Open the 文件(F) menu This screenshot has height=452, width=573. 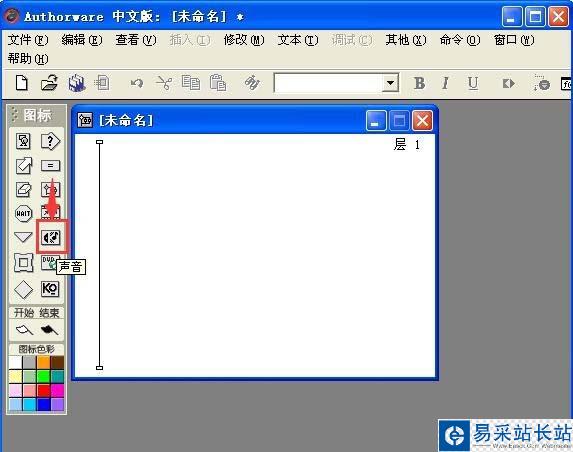click(x=28, y=40)
